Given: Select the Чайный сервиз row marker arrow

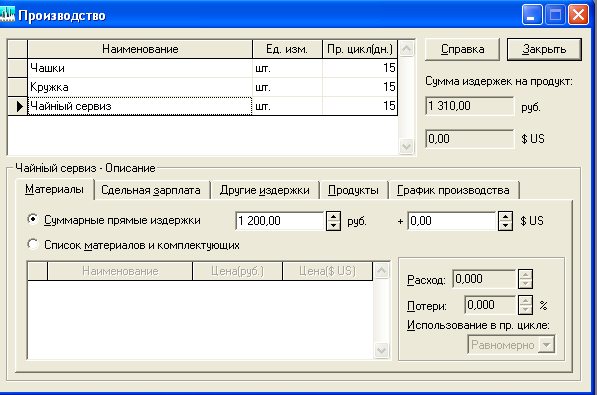Looking at the screenshot, I should pos(18,106).
